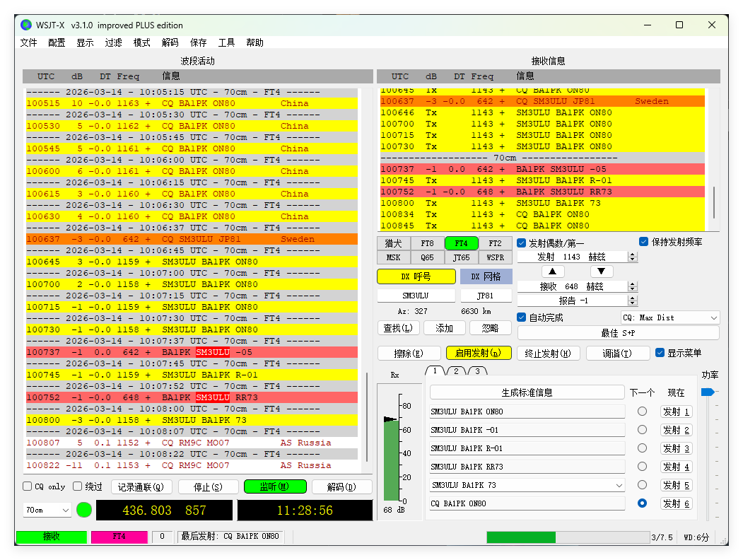Open the 文件 menu
This screenshot has height=560, width=743.
point(28,42)
